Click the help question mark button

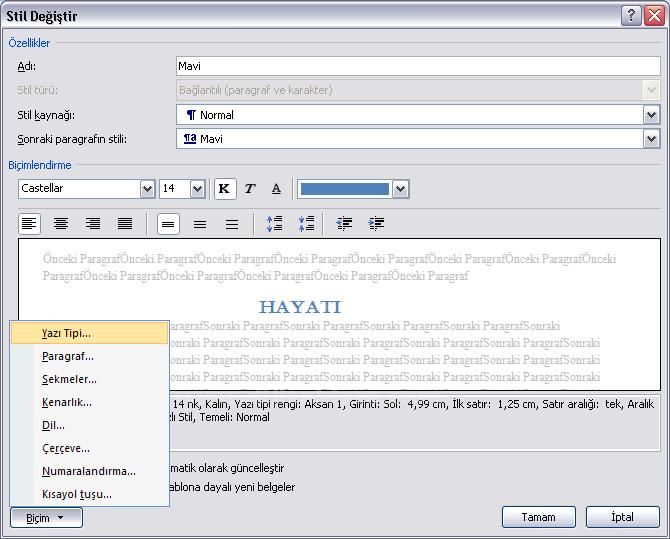631,16
